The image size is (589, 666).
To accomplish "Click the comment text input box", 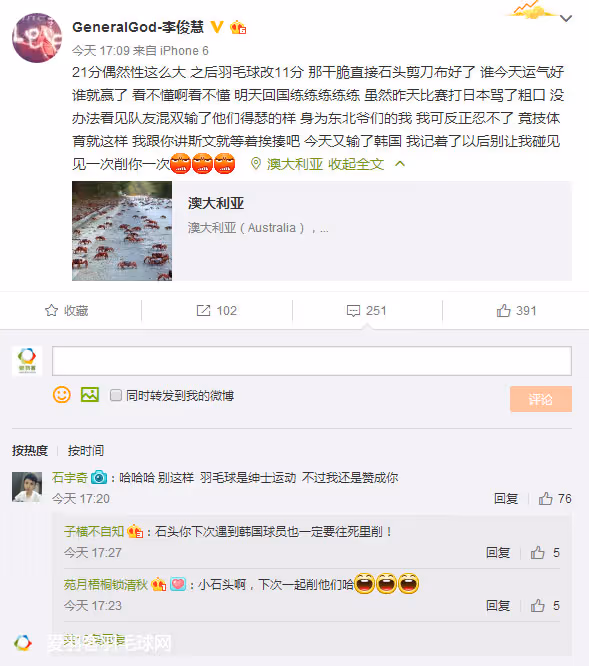I will tap(312, 361).
